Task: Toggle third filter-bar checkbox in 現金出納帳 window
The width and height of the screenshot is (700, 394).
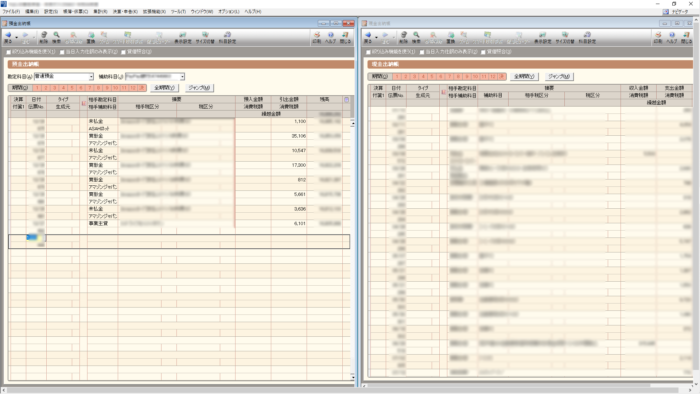Action: tap(483, 52)
